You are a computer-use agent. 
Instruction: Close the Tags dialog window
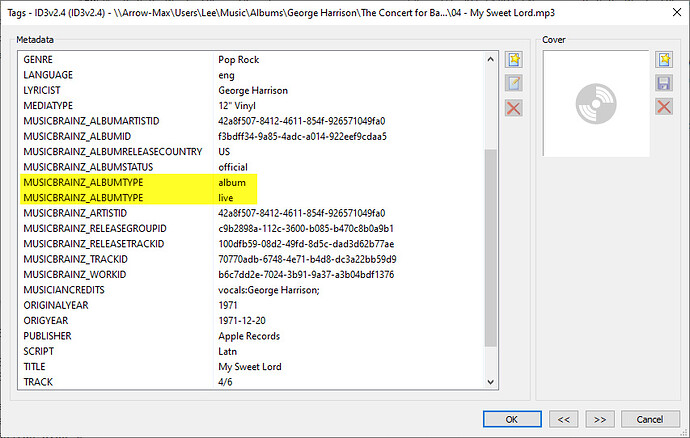[677, 12]
